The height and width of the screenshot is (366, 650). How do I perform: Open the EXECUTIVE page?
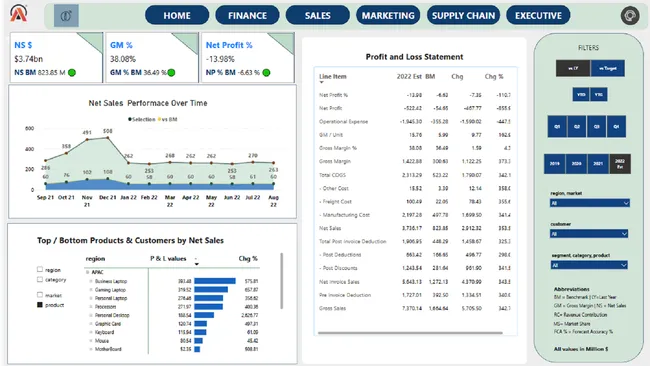(538, 16)
